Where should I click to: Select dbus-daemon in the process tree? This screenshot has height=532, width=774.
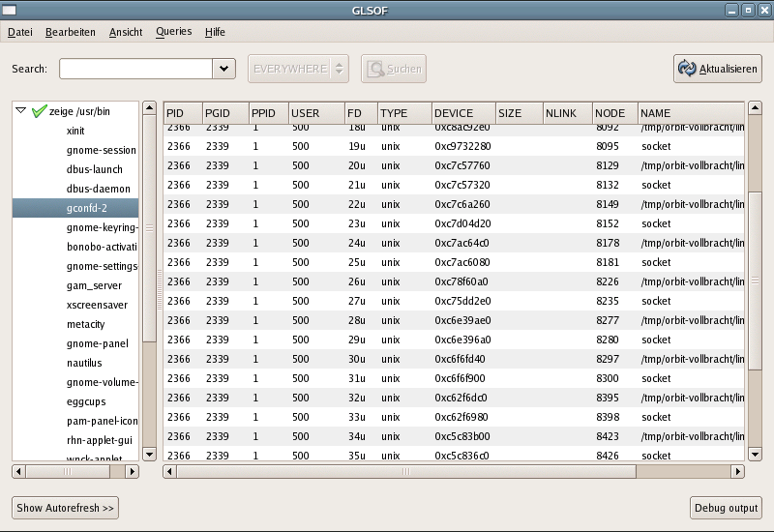[99, 189]
